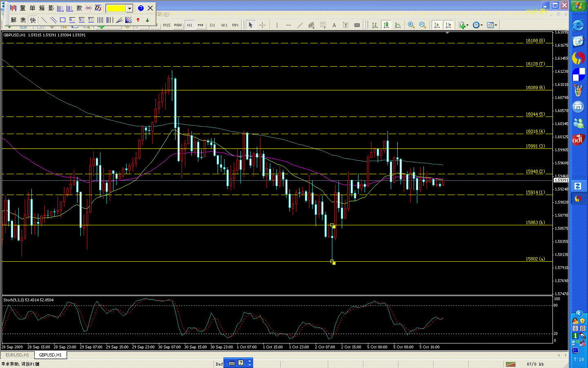The image size is (588, 368).
Task: Open the chart templates dropdown
Action: (x=492, y=25)
